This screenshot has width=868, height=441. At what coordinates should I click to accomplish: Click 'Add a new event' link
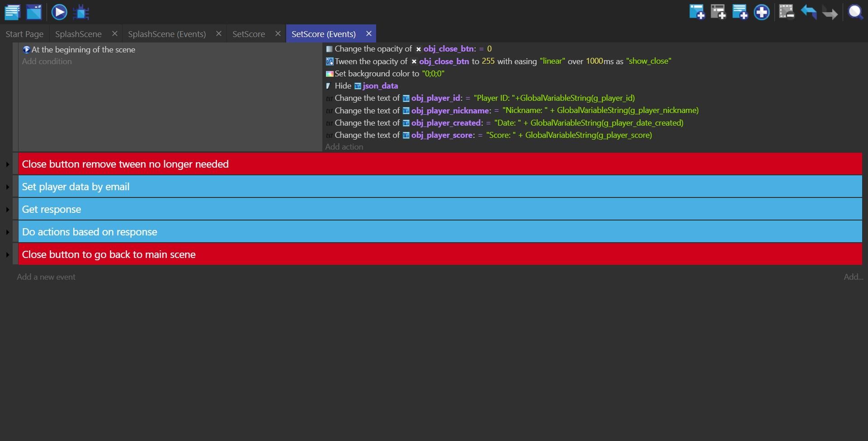click(46, 277)
